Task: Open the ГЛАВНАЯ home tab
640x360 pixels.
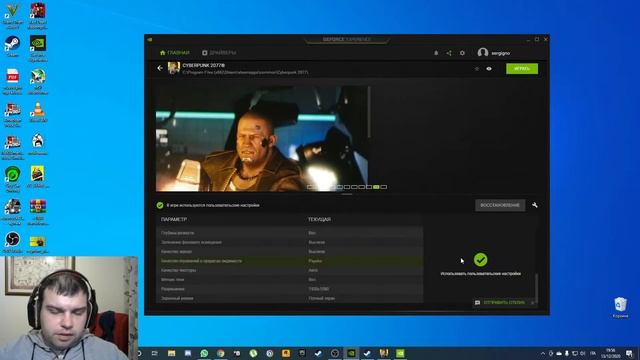Action: (x=174, y=53)
